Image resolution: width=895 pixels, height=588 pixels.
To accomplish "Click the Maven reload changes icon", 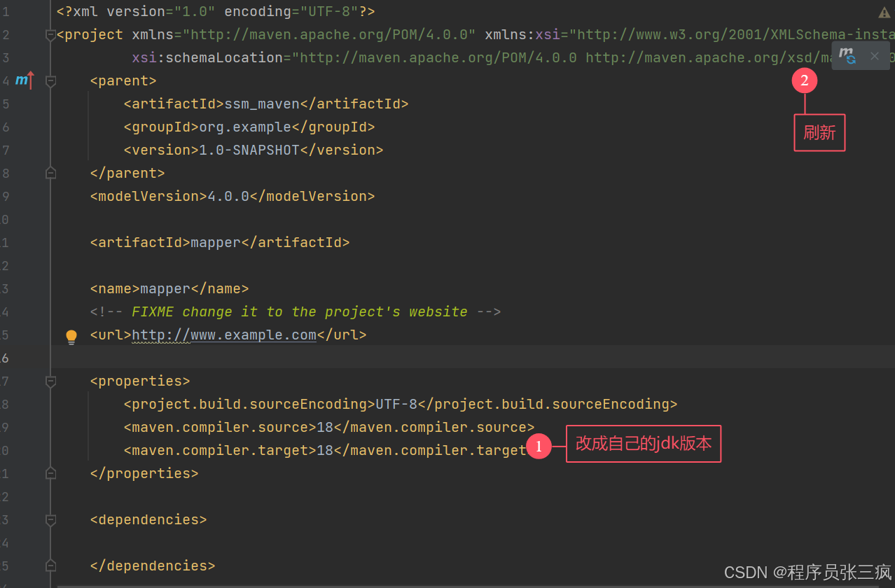I will coord(847,56).
